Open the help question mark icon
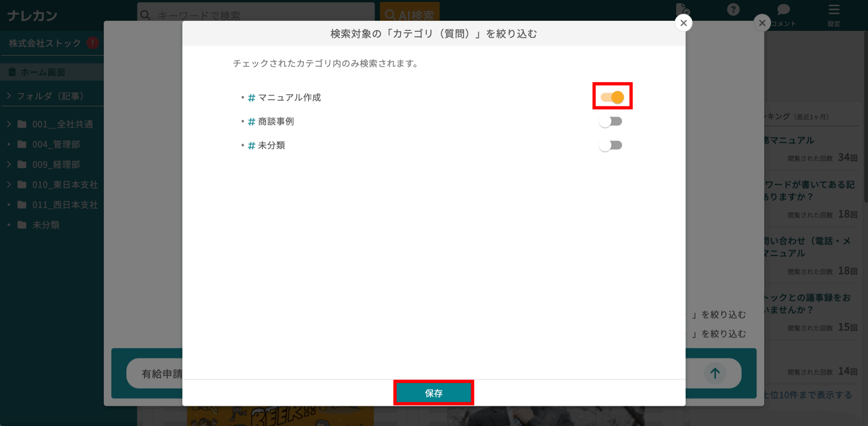The image size is (868, 426). point(733,9)
